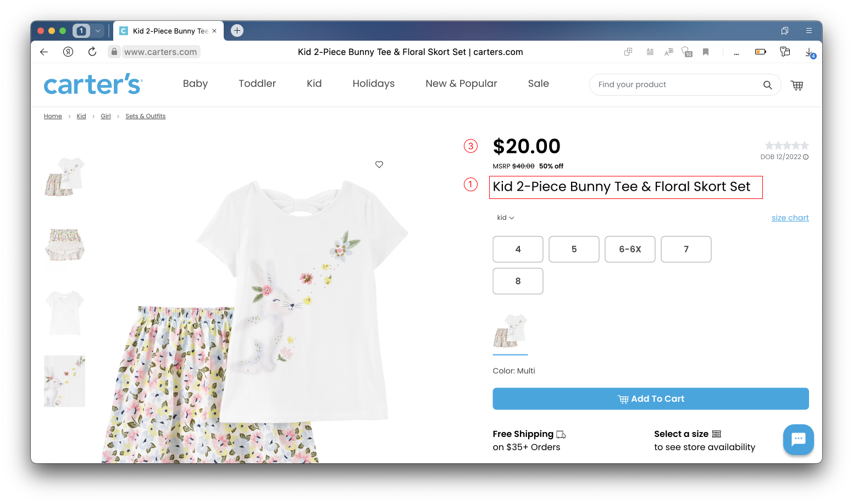Choose size 8 option

click(518, 281)
